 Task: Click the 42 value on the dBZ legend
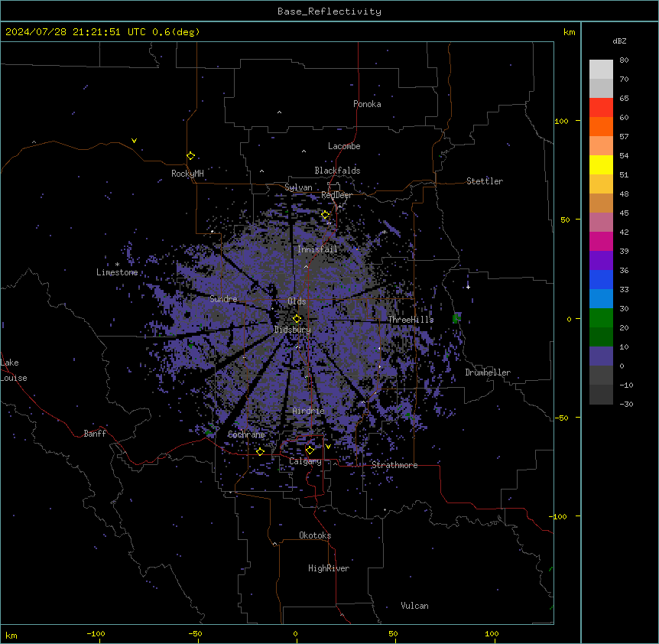(x=624, y=232)
